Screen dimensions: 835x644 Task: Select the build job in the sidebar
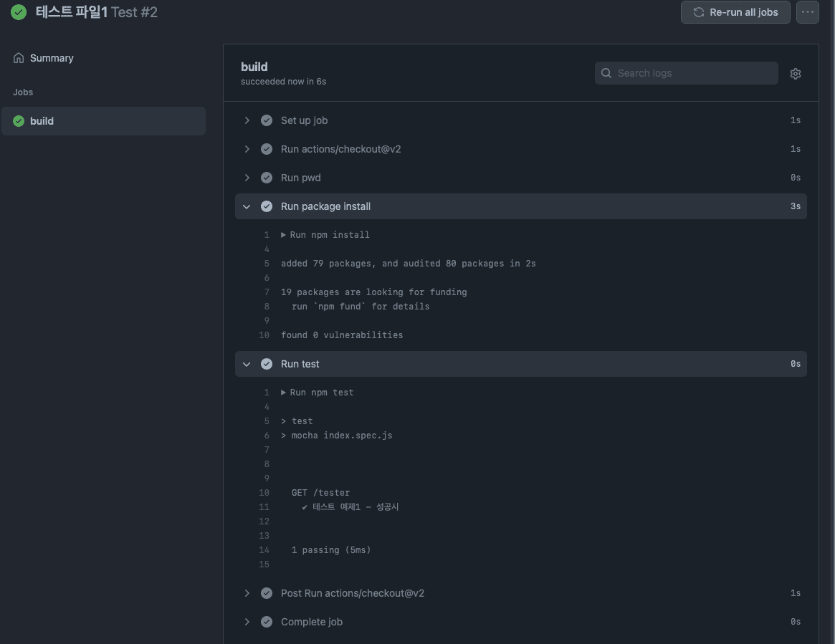point(103,121)
